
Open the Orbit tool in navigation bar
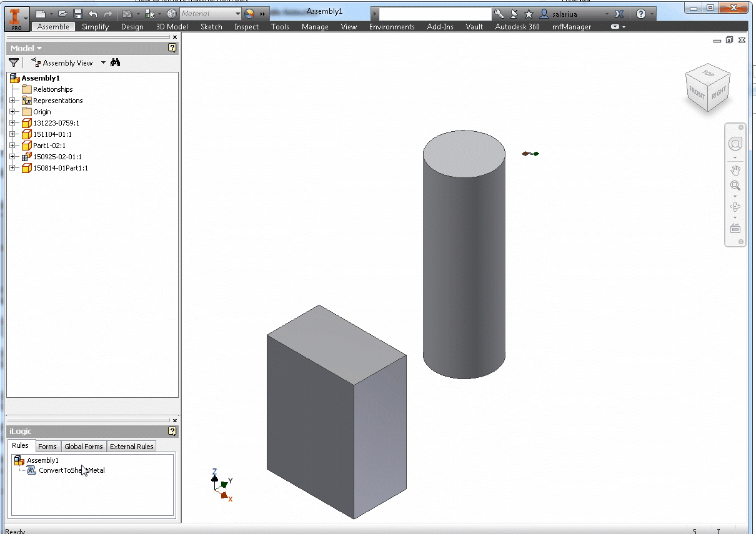[x=735, y=206]
